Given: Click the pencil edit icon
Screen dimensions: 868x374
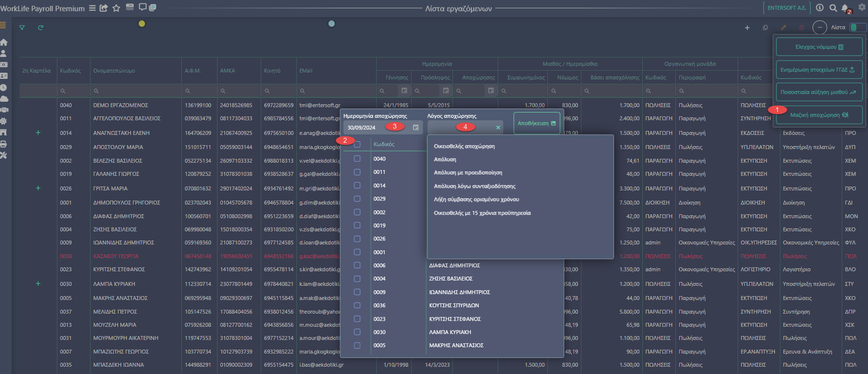Looking at the screenshot, I should point(783,28).
